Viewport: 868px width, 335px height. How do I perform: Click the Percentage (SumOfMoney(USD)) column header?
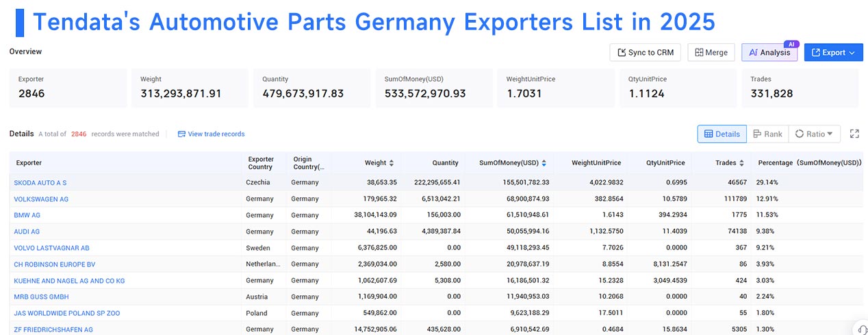810,163
